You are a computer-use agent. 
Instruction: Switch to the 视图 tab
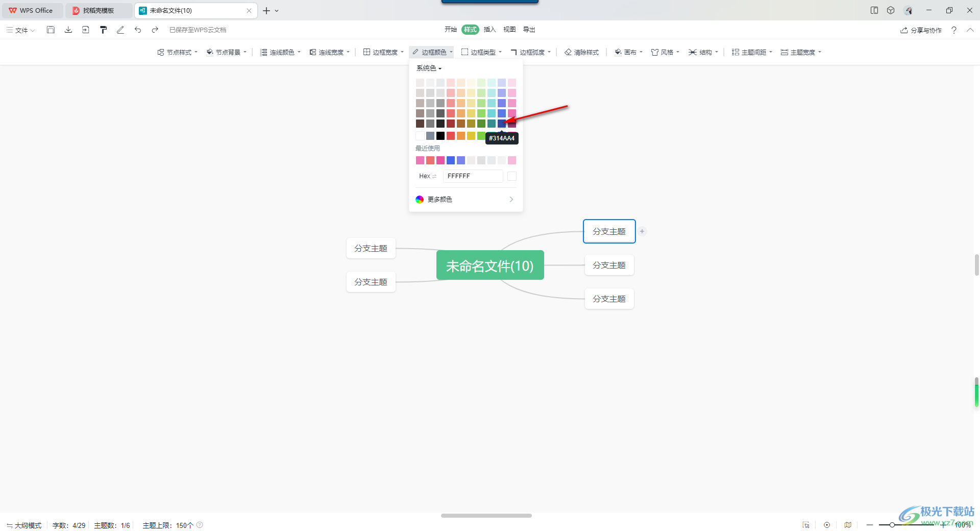[x=509, y=30]
